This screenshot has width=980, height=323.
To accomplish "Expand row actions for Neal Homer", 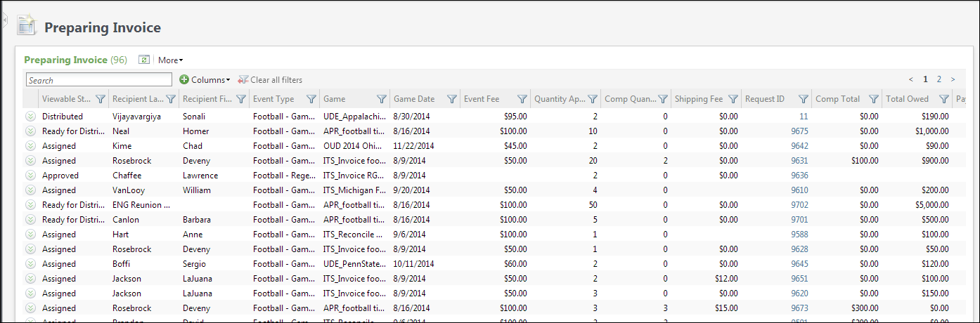I will point(30,131).
